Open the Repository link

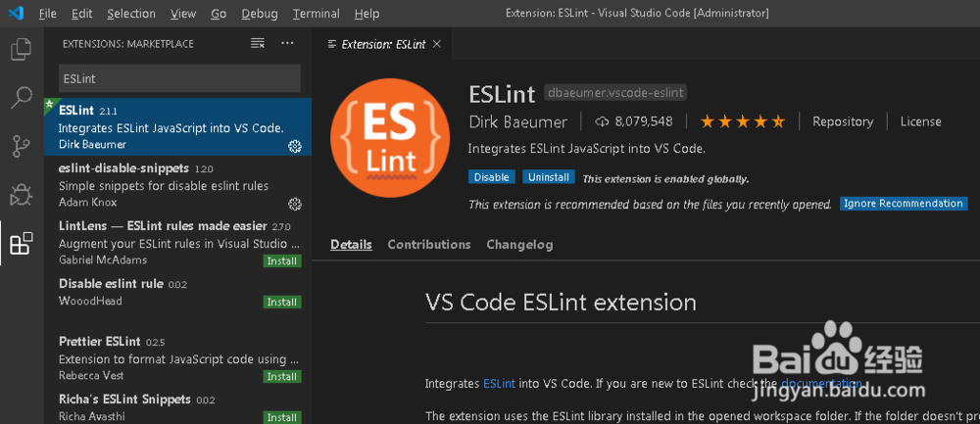[x=843, y=121]
